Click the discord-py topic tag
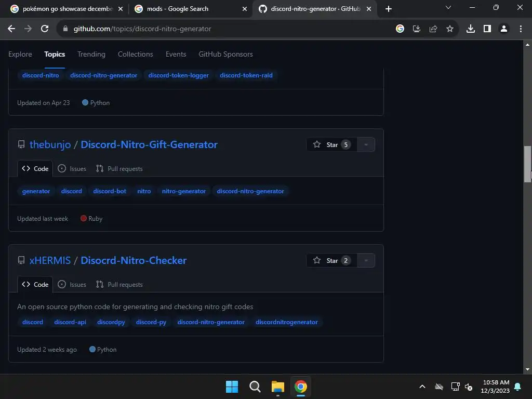Viewport: 532px width, 399px height. pyautogui.click(x=151, y=322)
